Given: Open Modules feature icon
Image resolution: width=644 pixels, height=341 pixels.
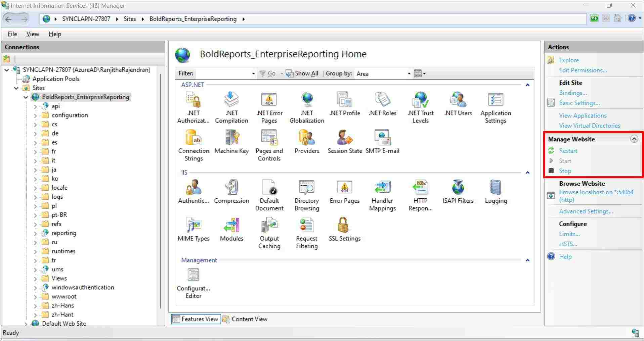Looking at the screenshot, I should pyautogui.click(x=231, y=230).
